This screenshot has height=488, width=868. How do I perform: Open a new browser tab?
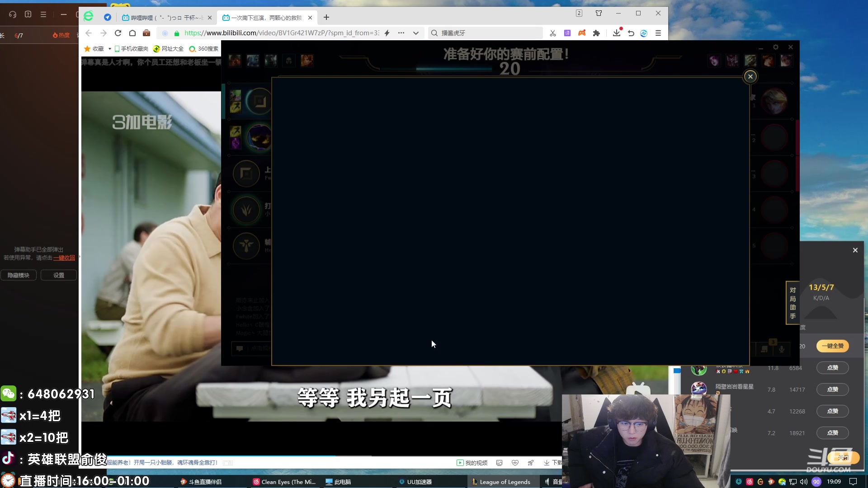point(326,17)
